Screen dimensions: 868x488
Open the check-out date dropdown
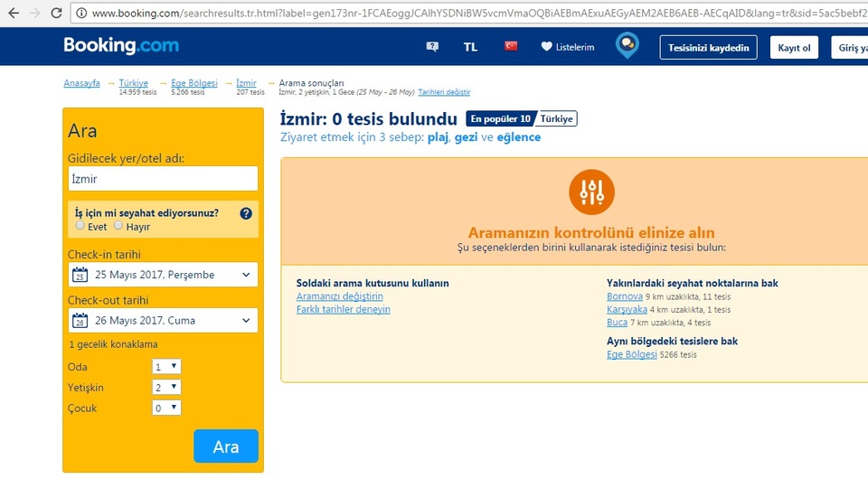click(x=163, y=320)
